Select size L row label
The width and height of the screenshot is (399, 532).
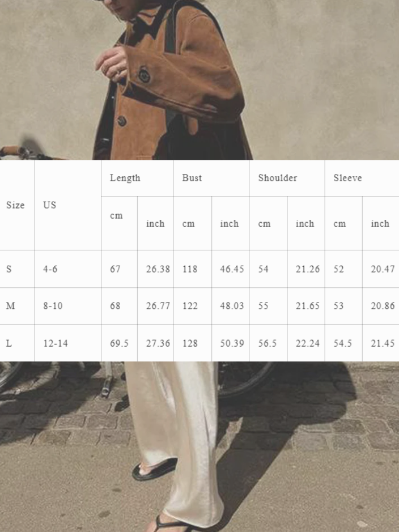[x=9, y=343]
